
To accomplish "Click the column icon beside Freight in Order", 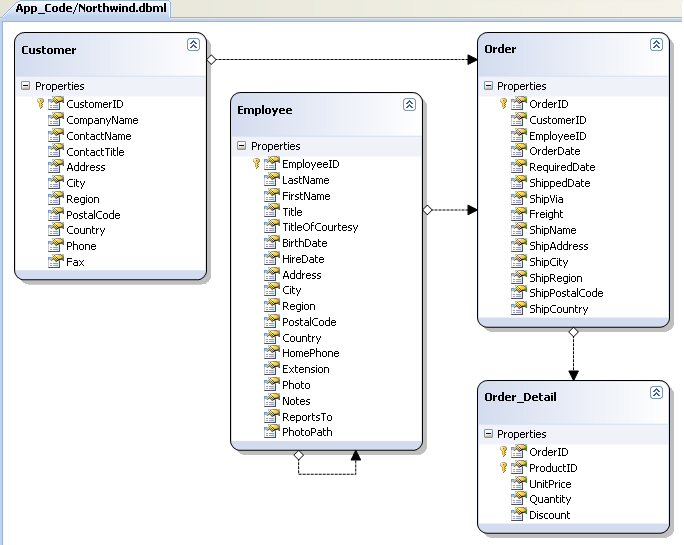I will (519, 214).
